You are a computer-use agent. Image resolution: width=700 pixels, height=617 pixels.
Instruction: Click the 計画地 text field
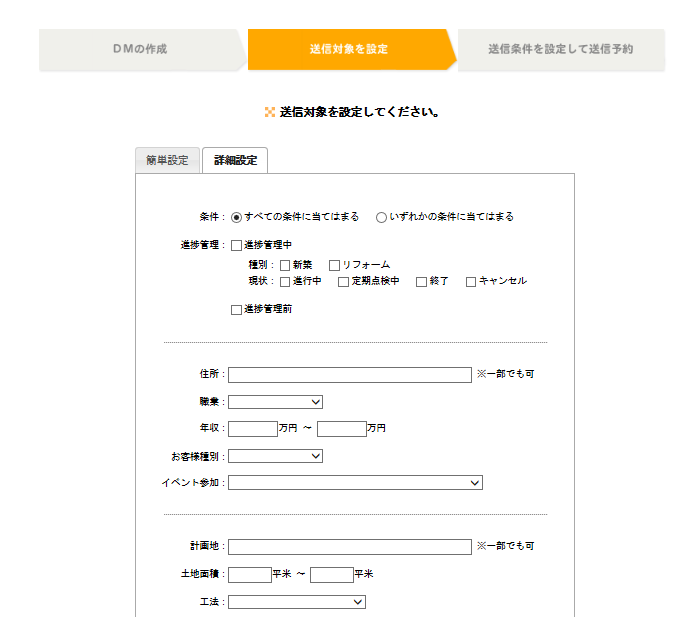350,547
